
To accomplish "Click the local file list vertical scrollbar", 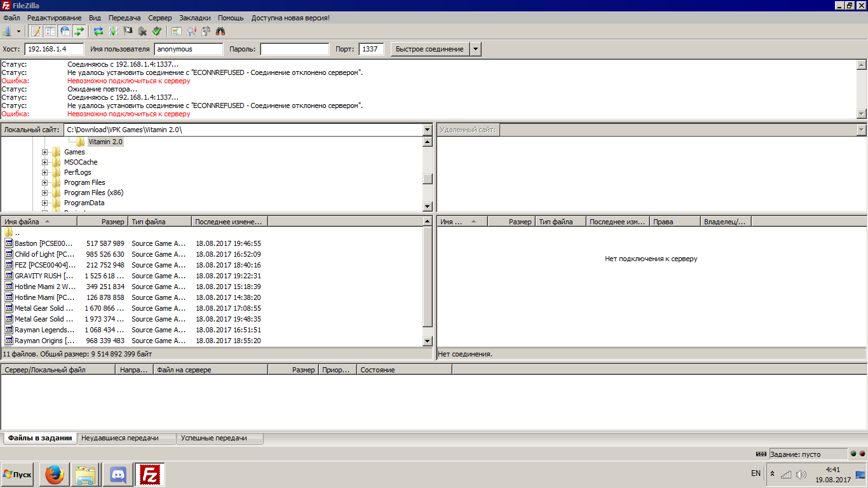I will (x=428, y=281).
